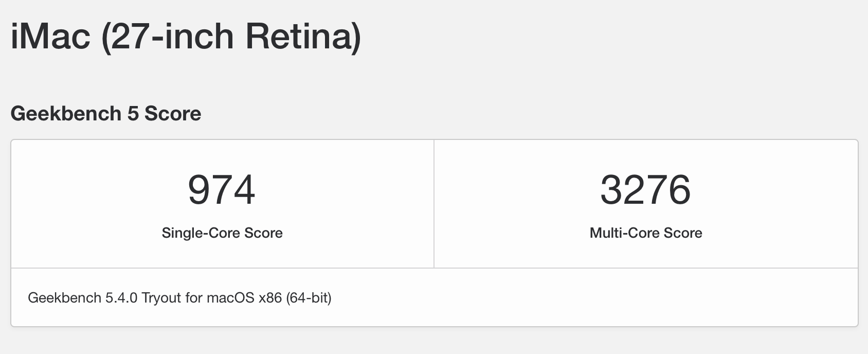868x354 pixels.
Task: Click the word "iMac" in the title
Action: pyautogui.click(x=50, y=37)
